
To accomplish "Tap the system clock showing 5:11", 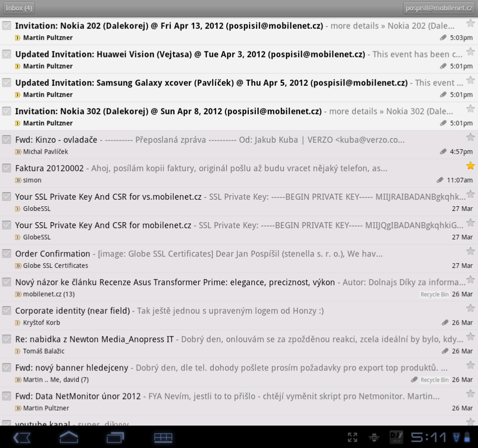I will click(429, 437).
